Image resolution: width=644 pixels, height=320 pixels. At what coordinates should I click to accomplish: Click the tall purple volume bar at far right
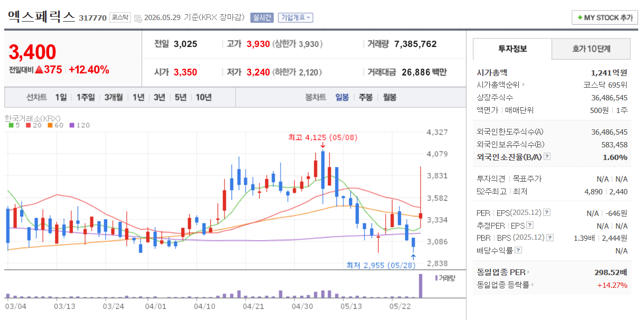tap(421, 286)
